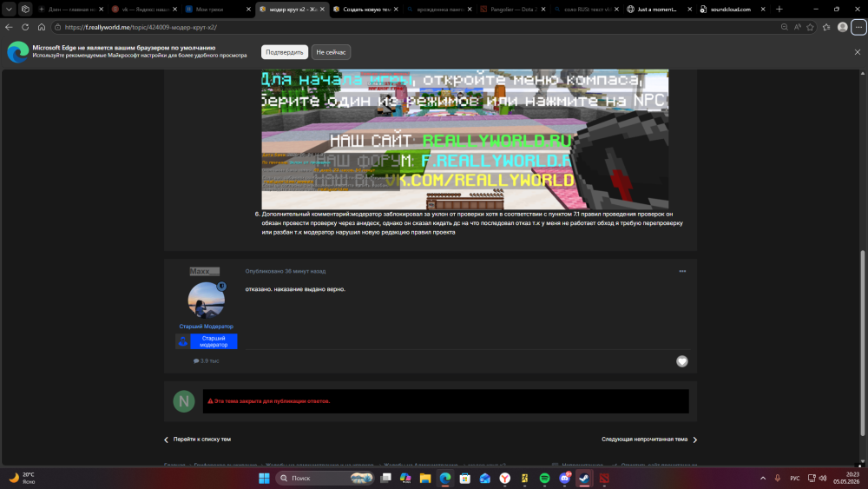The width and height of the screenshot is (868, 489).
Task: Open the browser home page icon
Action: tap(42, 27)
